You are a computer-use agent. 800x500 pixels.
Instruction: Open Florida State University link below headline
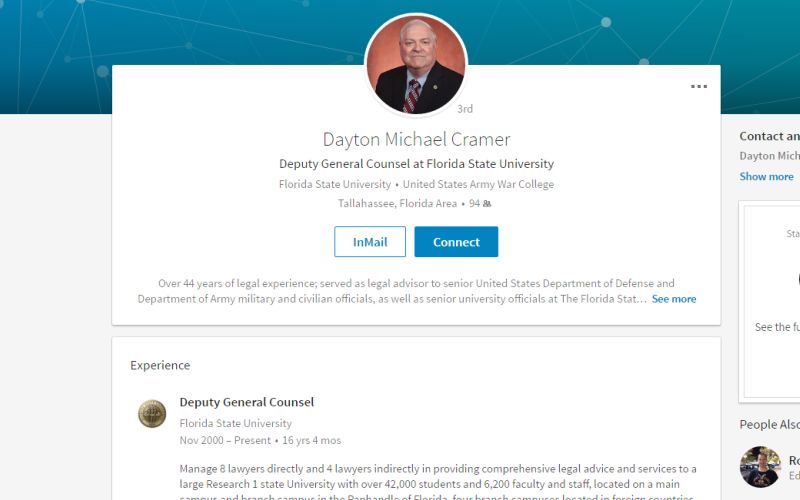[x=335, y=184]
